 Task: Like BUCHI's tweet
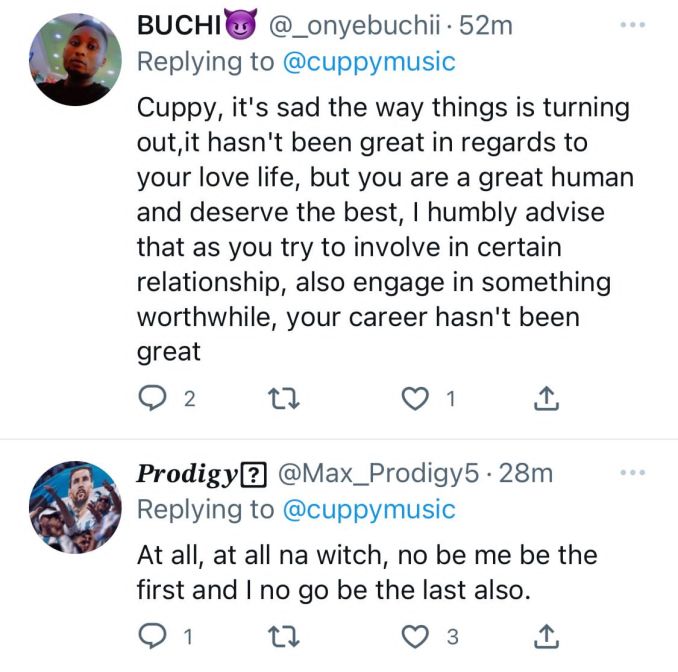coord(414,400)
